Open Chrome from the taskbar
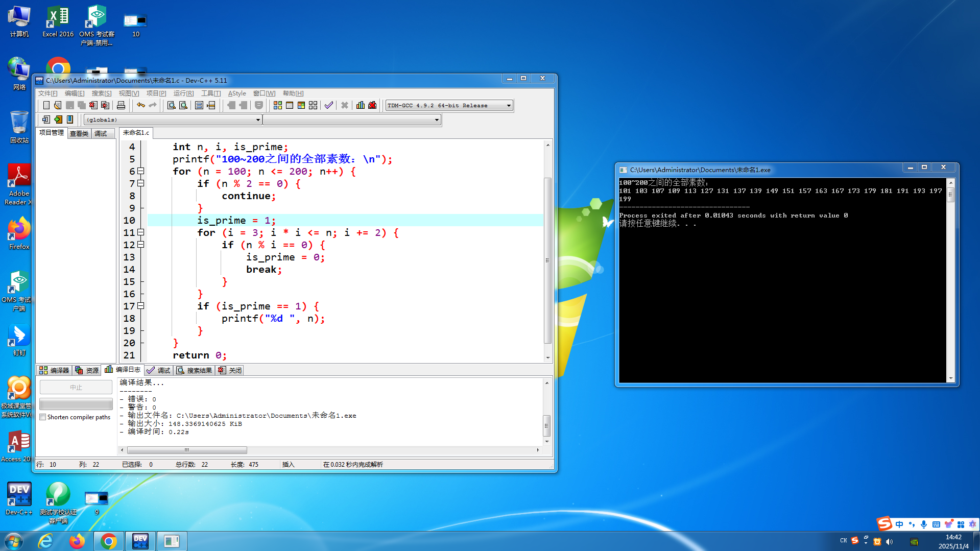 108,541
